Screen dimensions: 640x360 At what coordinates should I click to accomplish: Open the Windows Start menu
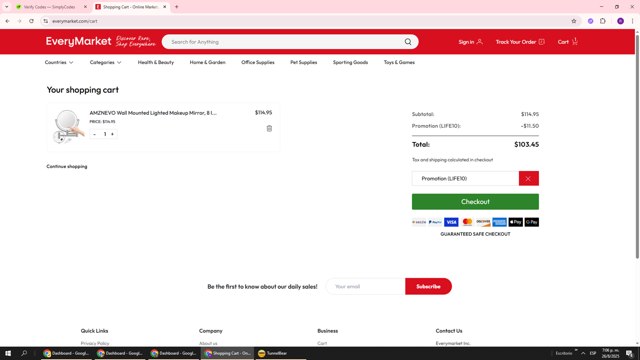click(8, 353)
